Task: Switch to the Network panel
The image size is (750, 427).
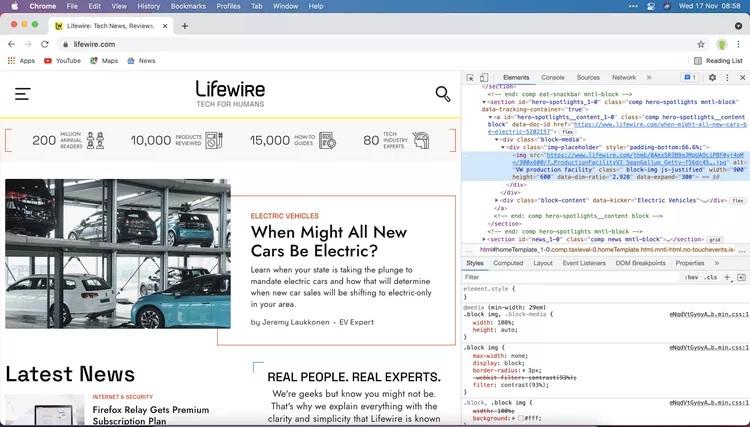Action: click(x=624, y=77)
